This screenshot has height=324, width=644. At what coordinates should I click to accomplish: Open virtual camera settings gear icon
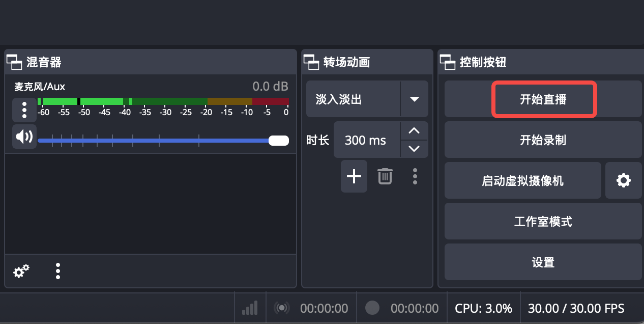point(624,180)
